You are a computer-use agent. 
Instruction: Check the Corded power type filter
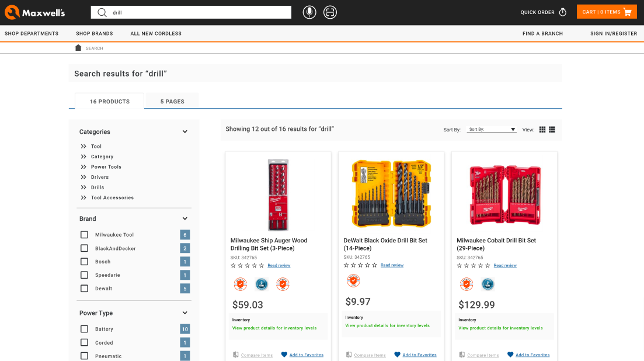[84, 342]
